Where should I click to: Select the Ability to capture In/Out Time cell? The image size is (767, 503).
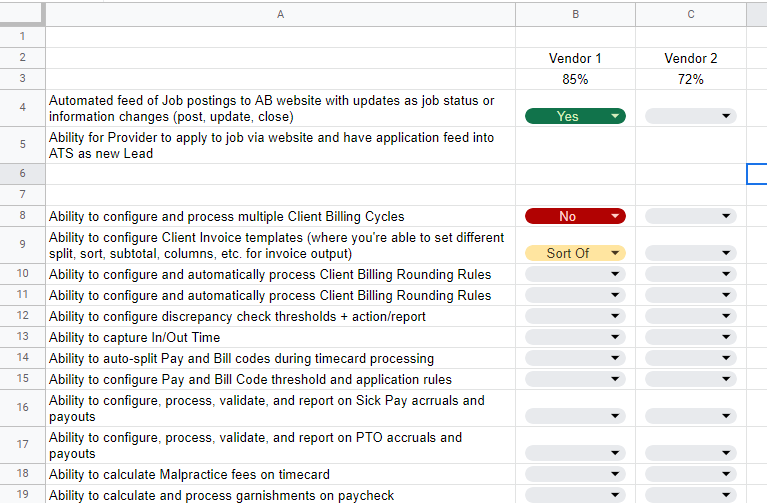(x=280, y=338)
